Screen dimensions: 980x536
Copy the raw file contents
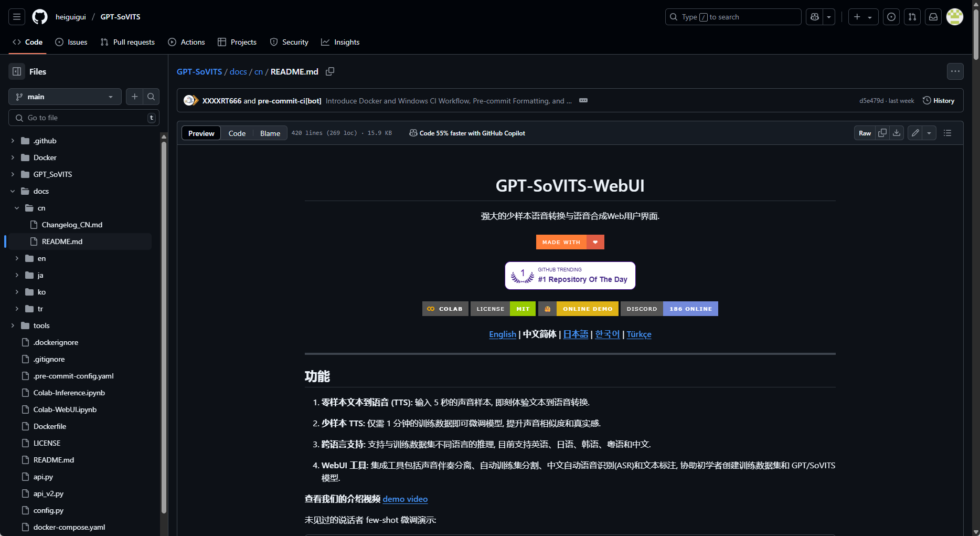tap(882, 133)
